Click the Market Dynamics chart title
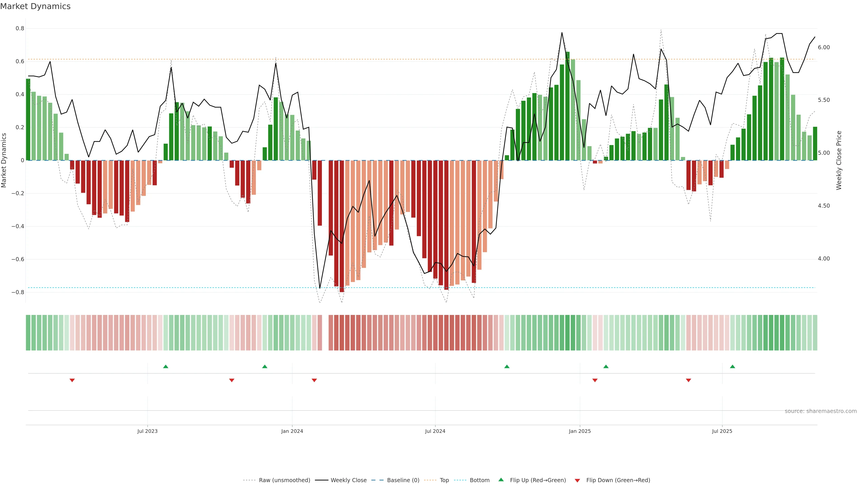 (x=35, y=6)
